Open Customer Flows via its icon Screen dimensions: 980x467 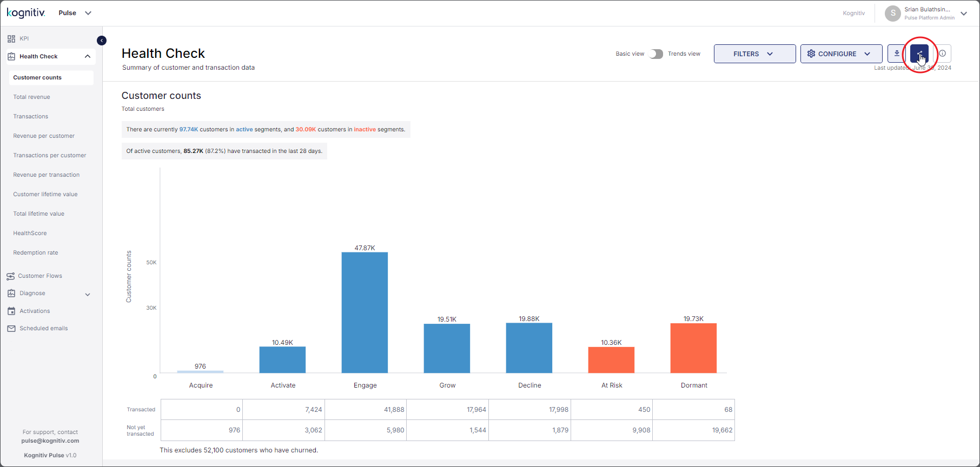pyautogui.click(x=11, y=276)
